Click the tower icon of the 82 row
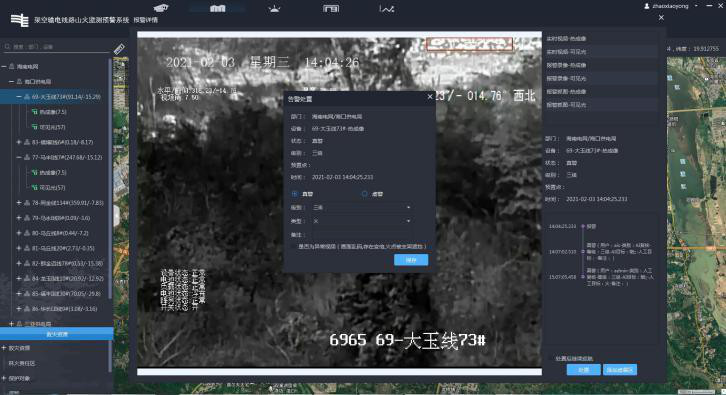Image resolution: width=726 pixels, height=395 pixels. (27, 263)
